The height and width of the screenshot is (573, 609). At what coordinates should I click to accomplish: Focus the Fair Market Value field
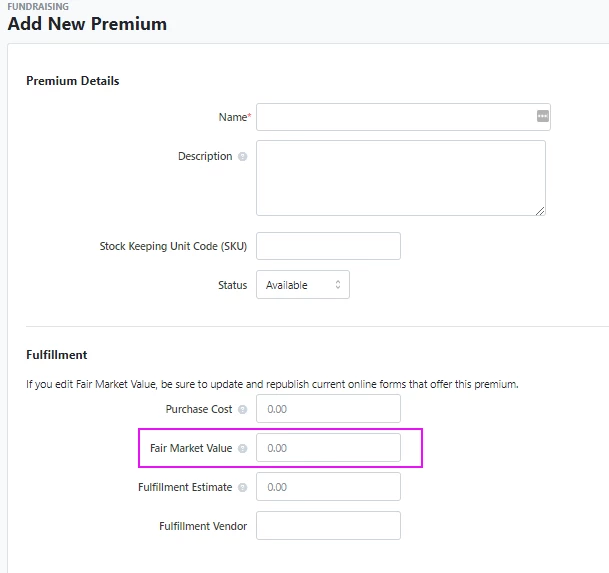coord(328,448)
